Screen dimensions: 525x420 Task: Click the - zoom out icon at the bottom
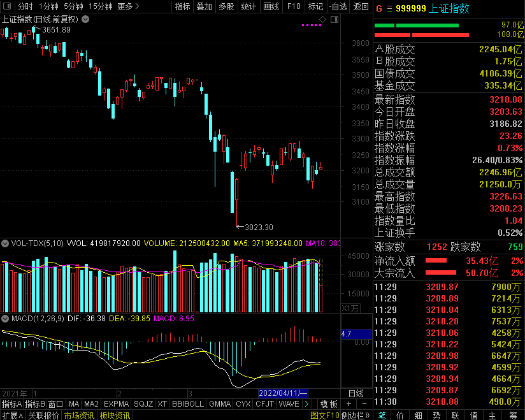click(x=364, y=404)
